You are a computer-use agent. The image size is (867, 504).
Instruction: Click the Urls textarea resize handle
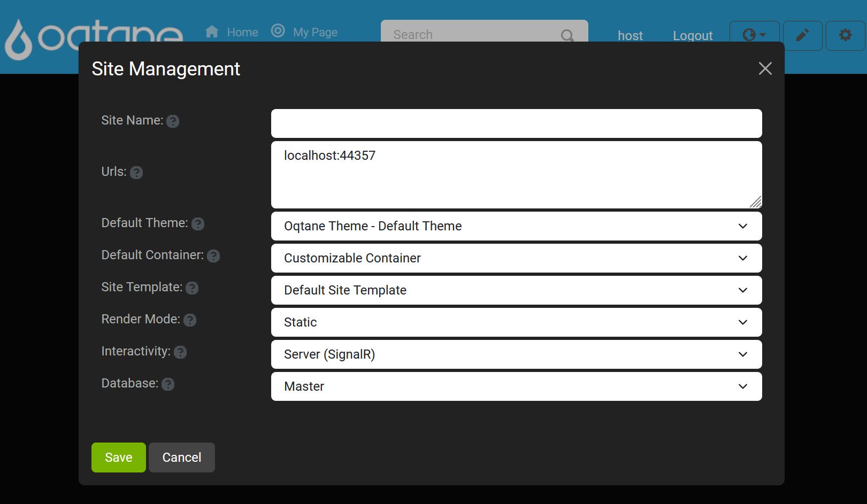click(x=756, y=202)
